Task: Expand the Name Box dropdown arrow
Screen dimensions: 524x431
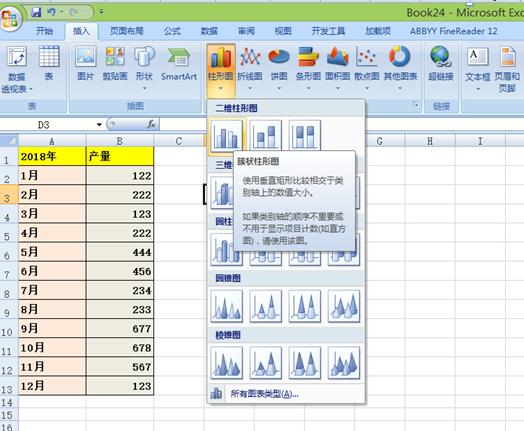Action: pyautogui.click(x=99, y=125)
